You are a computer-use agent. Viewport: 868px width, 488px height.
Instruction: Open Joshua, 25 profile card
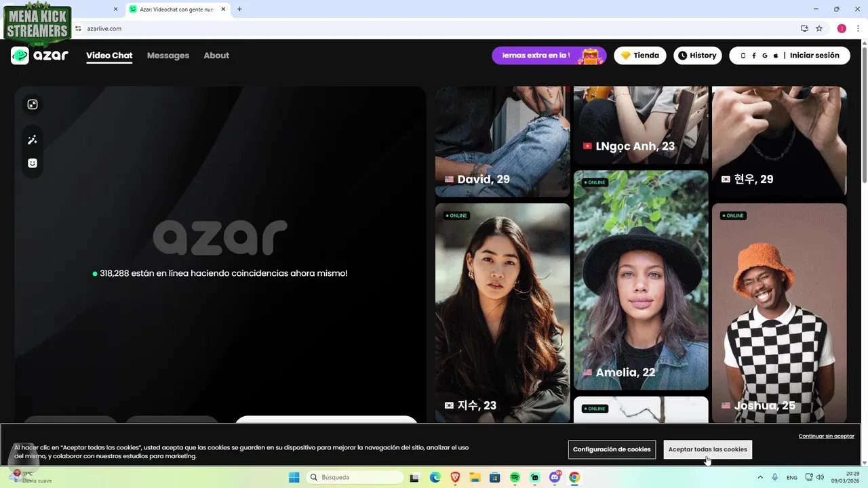(779, 313)
